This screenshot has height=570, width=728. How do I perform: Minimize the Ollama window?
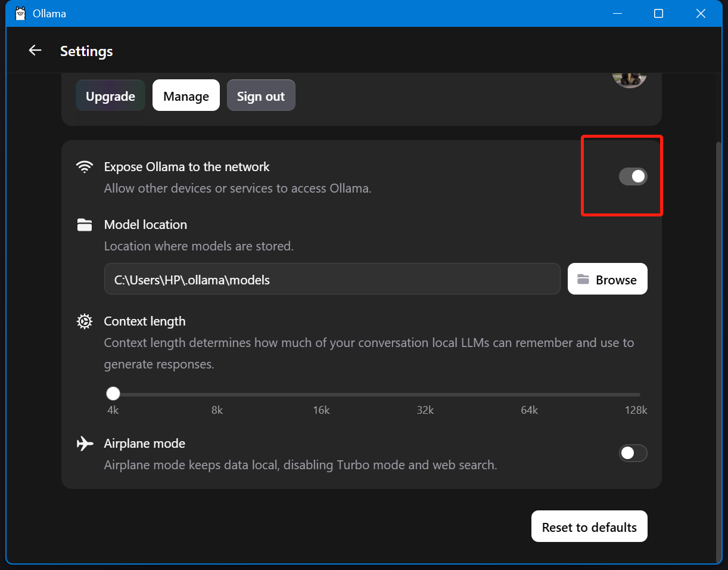tap(616, 14)
